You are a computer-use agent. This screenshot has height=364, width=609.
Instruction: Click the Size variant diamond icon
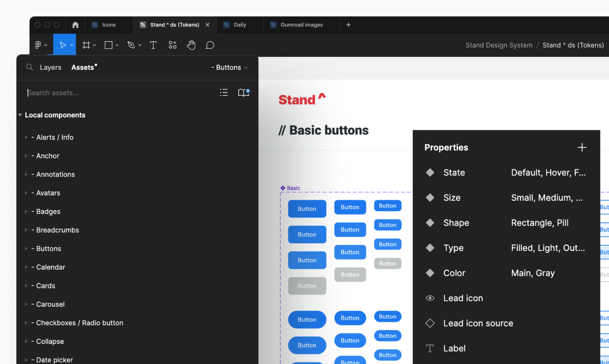(x=430, y=198)
